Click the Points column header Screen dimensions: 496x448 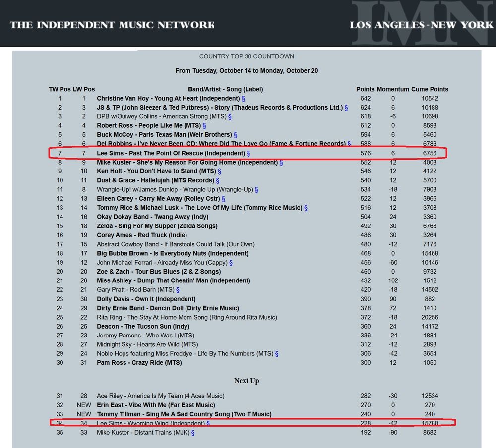366,89
